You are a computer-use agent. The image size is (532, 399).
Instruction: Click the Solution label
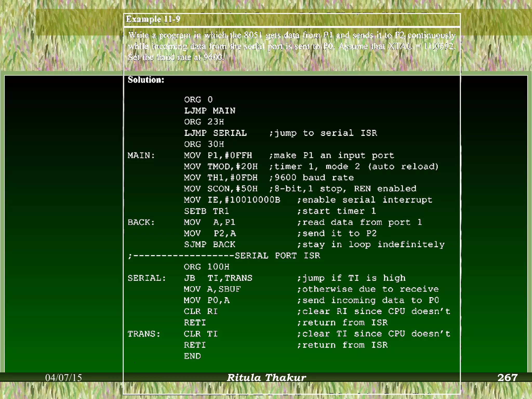tap(146, 80)
